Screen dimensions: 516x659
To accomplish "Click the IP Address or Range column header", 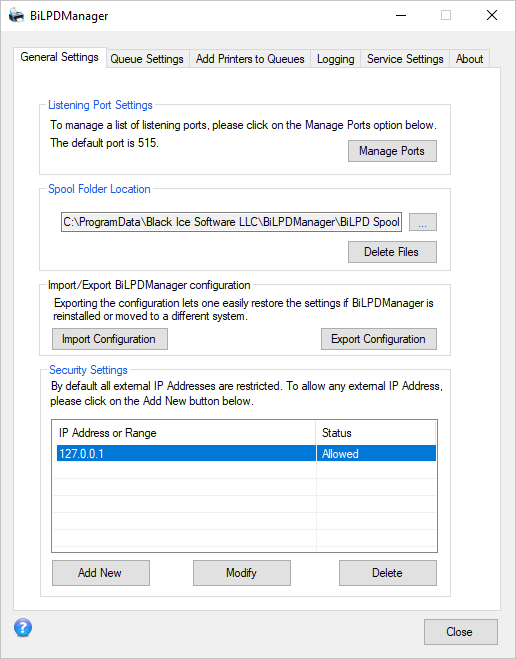I will point(184,433).
